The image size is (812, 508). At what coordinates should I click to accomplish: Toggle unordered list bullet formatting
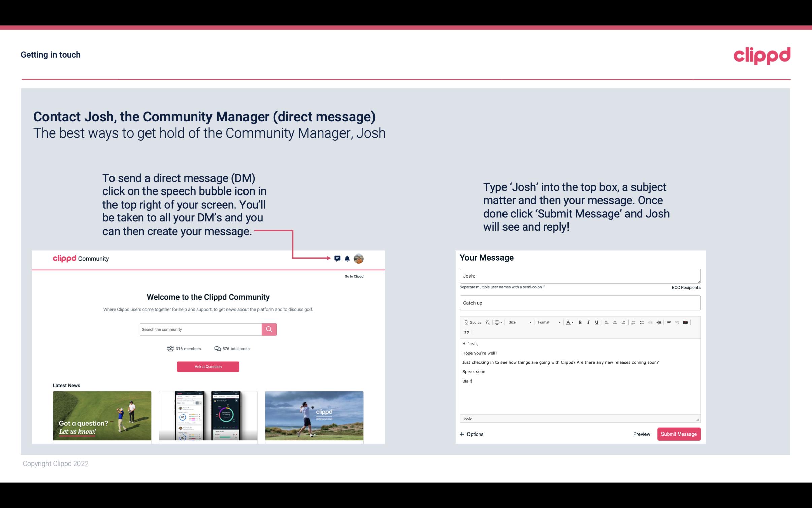[x=641, y=322]
